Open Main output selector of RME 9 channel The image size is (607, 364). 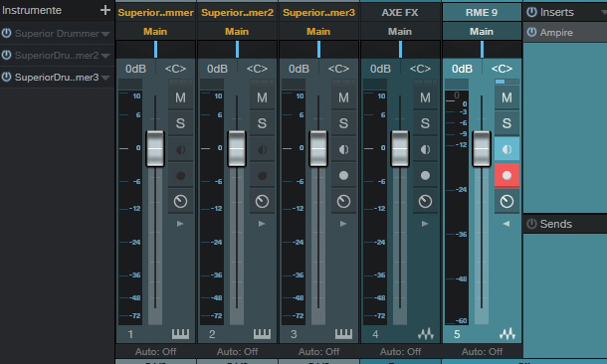pyautogui.click(x=482, y=32)
